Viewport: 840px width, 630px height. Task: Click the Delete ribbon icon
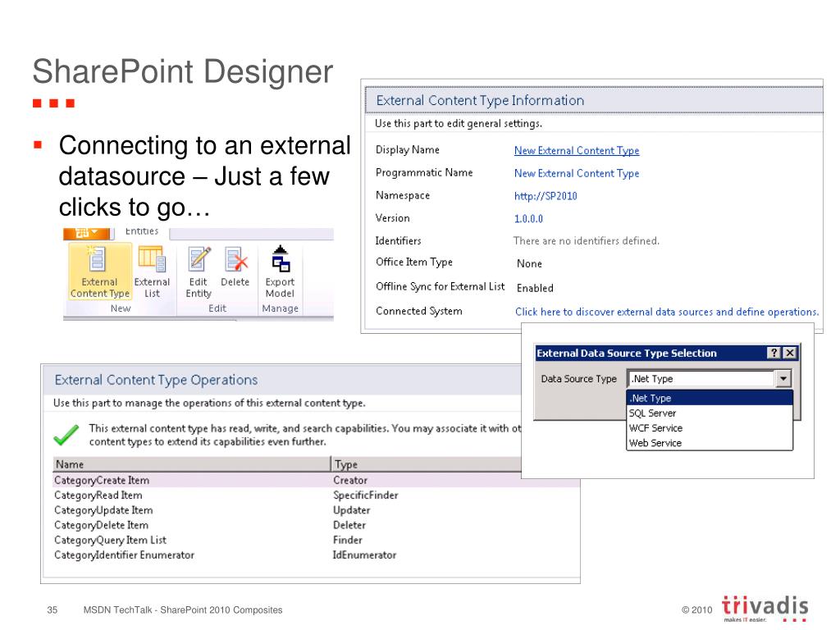coord(235,267)
